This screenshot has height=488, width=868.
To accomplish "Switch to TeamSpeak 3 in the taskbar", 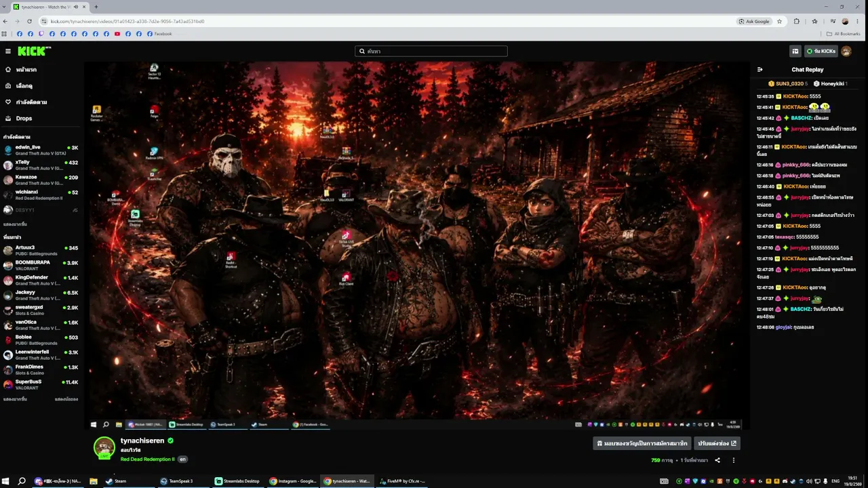I will point(183,481).
